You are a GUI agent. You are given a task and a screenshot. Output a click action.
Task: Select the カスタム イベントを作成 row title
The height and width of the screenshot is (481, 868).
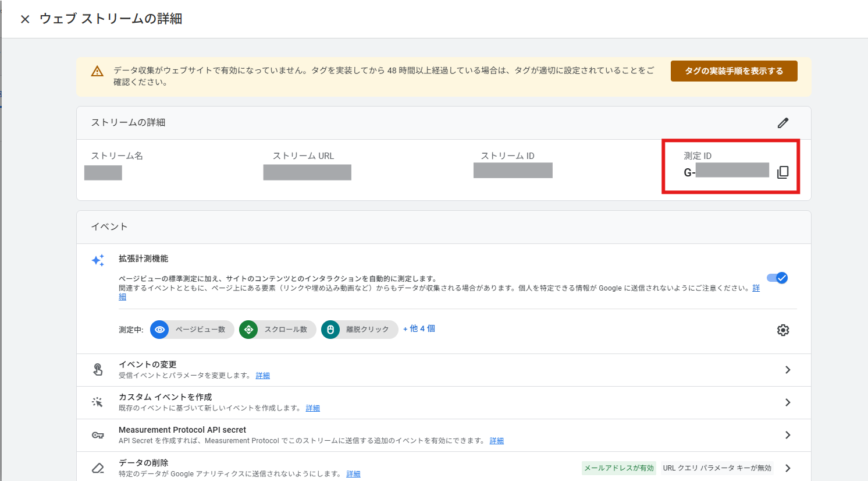click(165, 397)
